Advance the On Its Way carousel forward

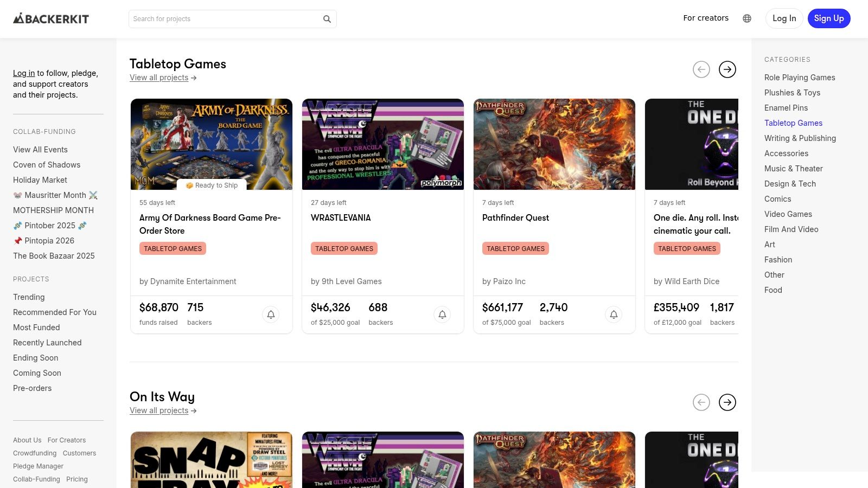(727, 402)
